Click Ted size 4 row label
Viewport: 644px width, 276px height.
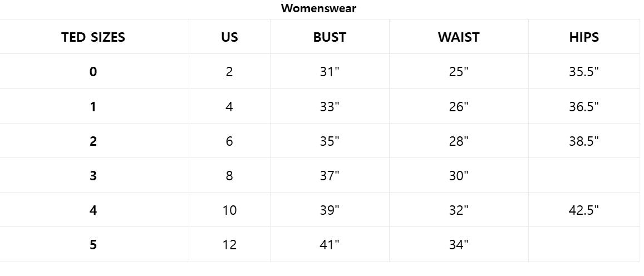93,210
